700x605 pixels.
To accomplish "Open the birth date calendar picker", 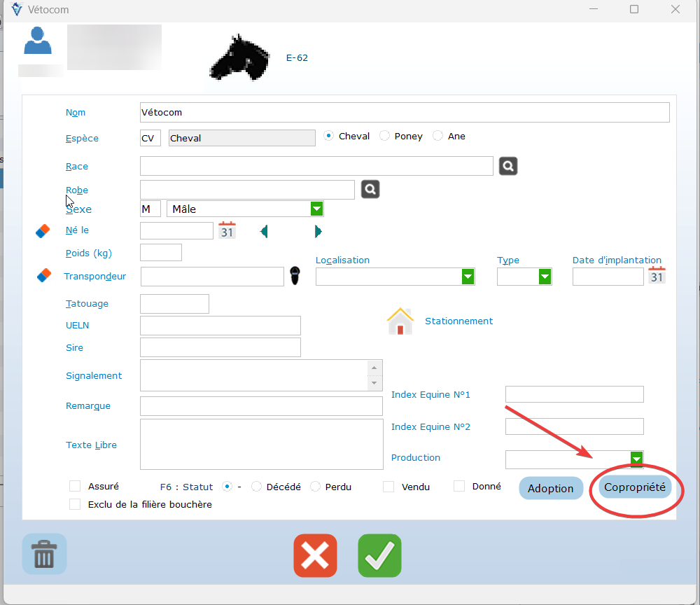I will click(227, 230).
